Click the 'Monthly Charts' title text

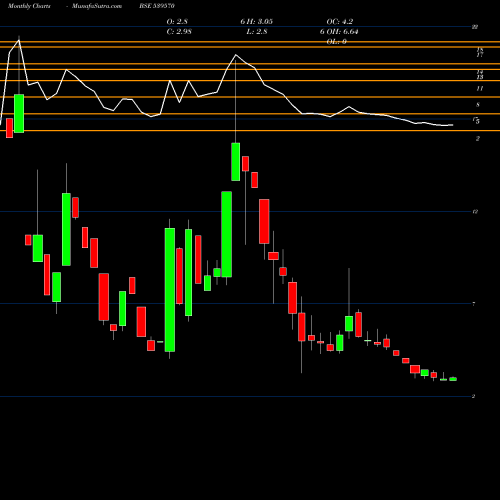(29, 6)
